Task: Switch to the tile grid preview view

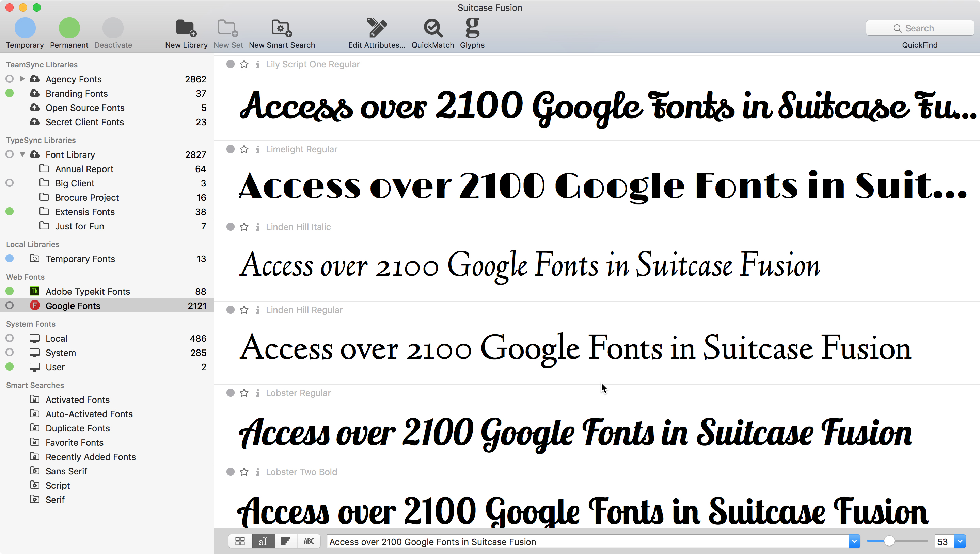Action: [240, 541]
